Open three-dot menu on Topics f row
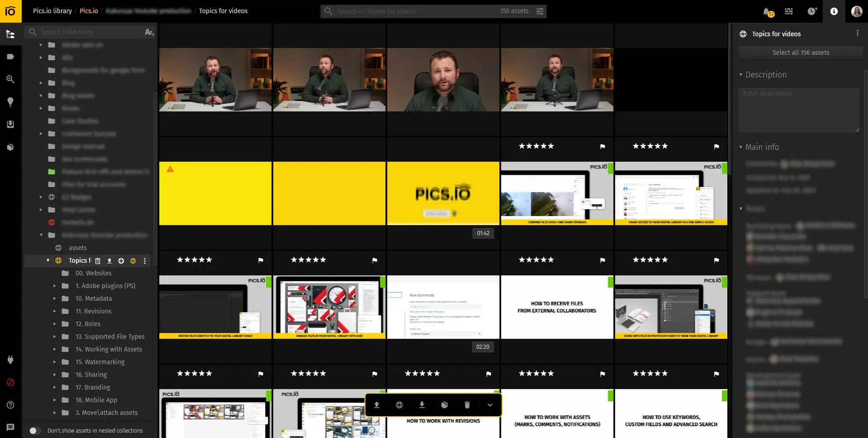This screenshot has width=868, height=438. [x=145, y=260]
